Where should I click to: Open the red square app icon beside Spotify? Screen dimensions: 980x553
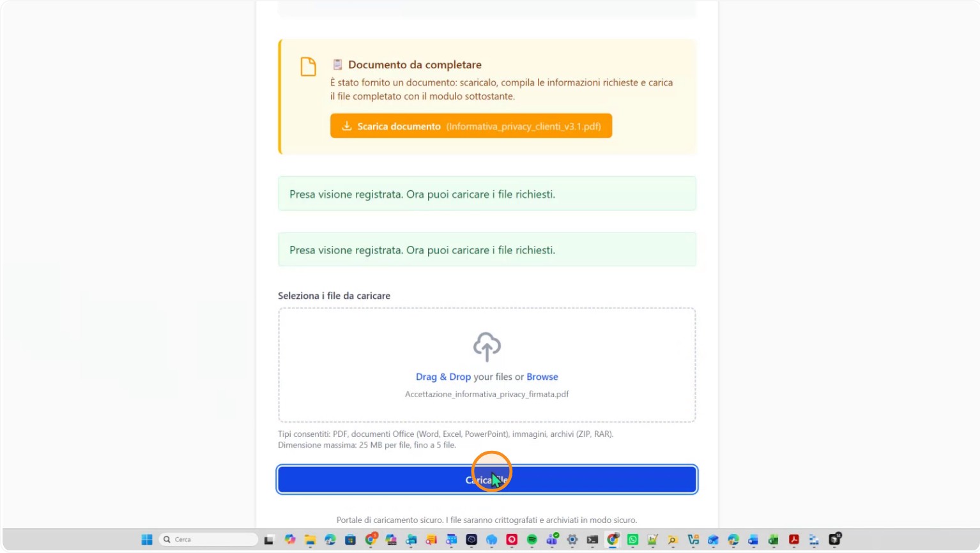(x=512, y=540)
